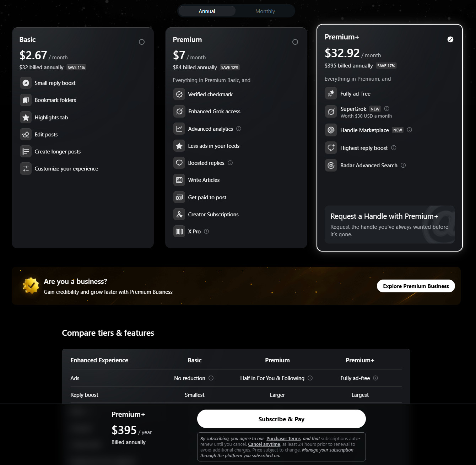Select the Premium plan radio button
The height and width of the screenshot is (465, 476).
point(295,42)
